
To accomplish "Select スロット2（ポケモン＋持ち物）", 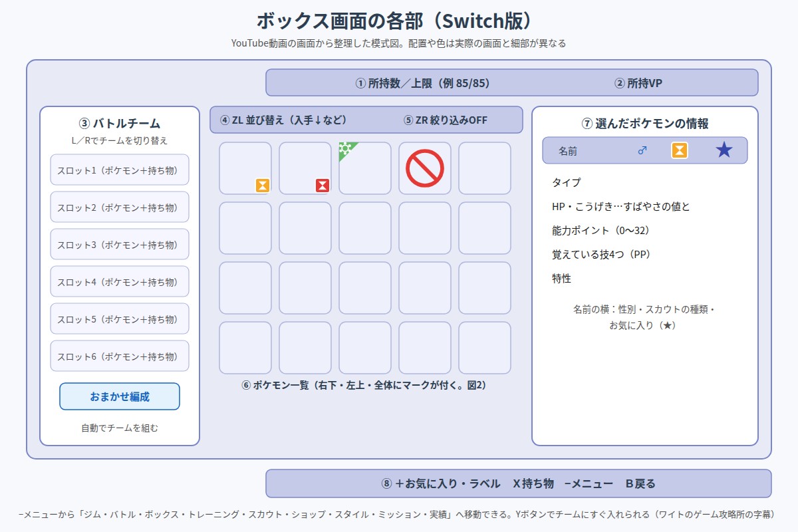I will [120, 207].
